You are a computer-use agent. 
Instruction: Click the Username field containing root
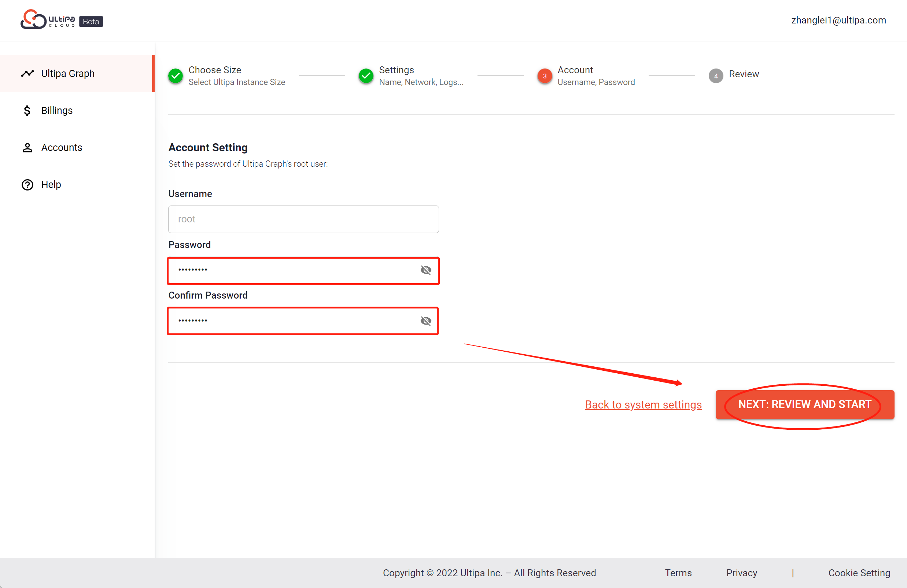[x=303, y=219]
